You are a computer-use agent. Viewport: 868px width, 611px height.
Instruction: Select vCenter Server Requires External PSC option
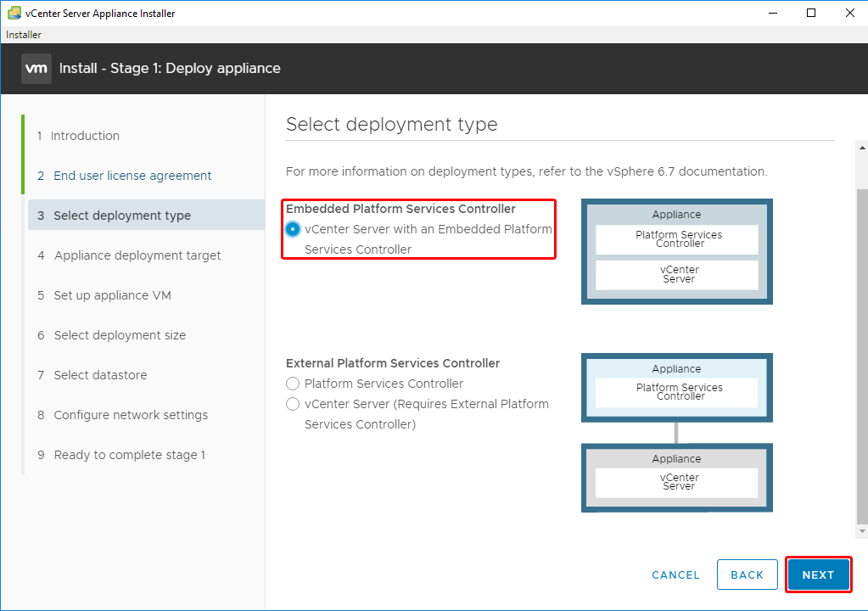tap(294, 404)
